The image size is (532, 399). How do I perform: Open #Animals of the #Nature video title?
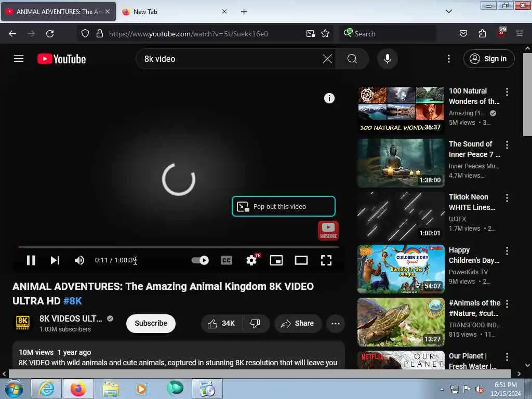(474, 308)
